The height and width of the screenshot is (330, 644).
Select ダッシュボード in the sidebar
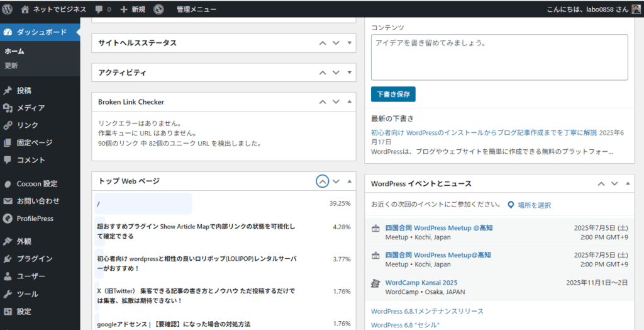(40, 32)
